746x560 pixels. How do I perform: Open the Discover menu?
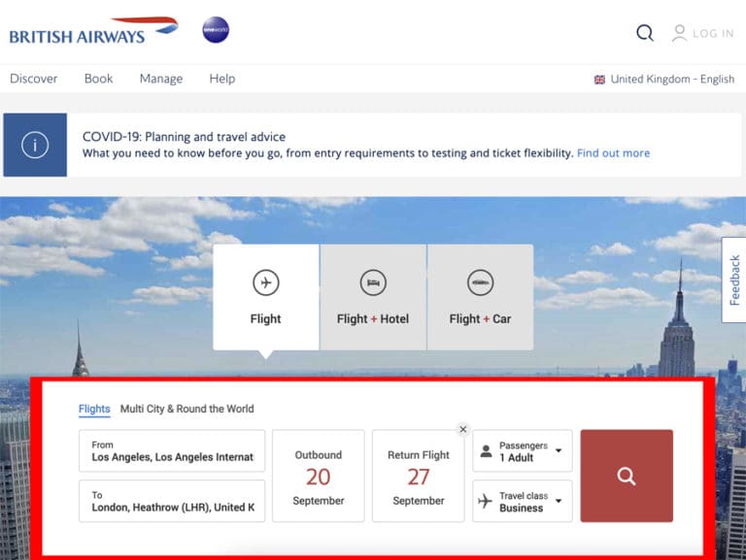(x=33, y=79)
